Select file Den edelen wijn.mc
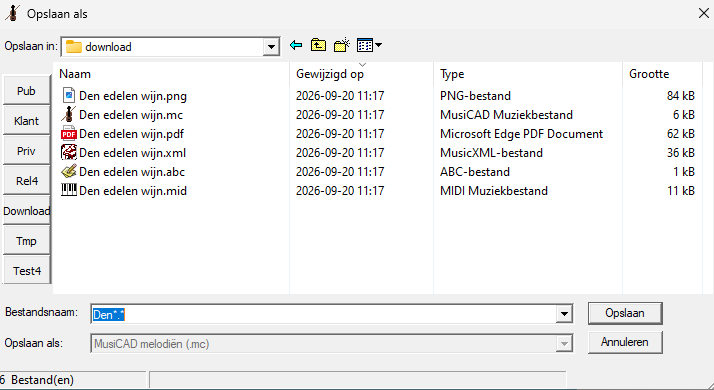This screenshot has width=714, height=390. click(131, 115)
